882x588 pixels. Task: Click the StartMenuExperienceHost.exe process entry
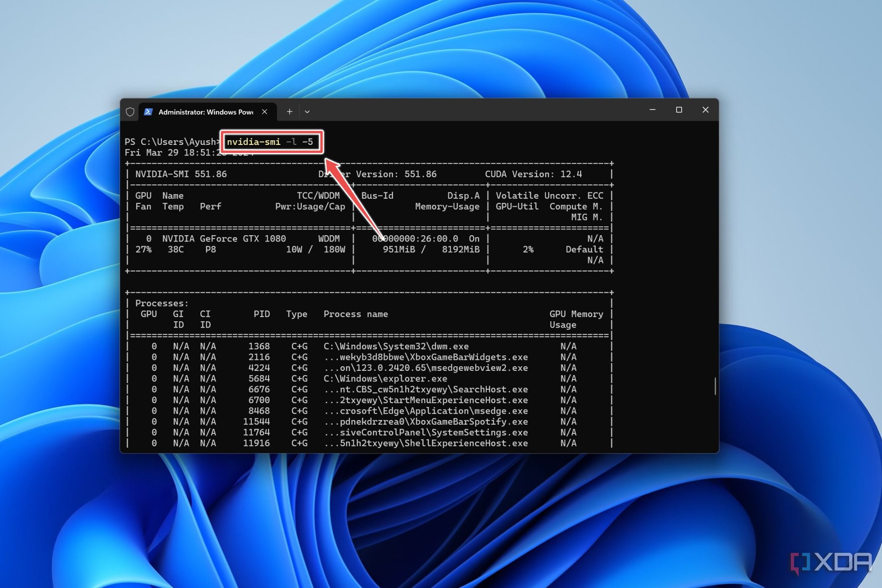pos(426,400)
